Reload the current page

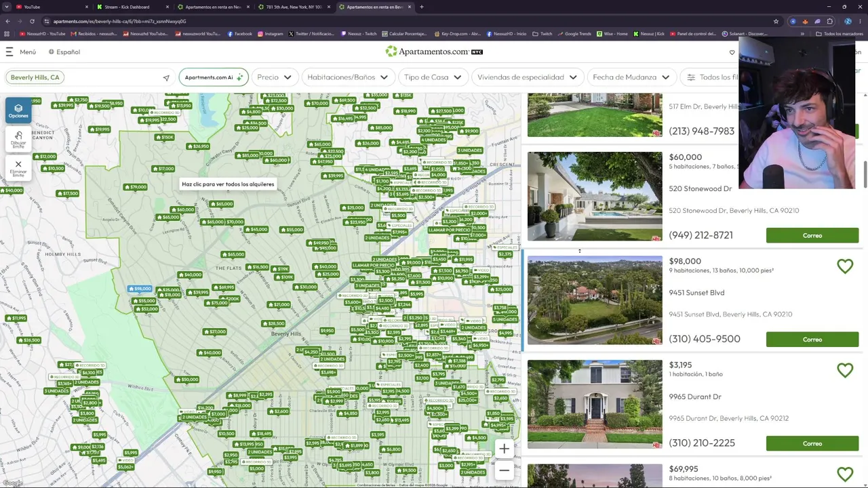coord(32,21)
